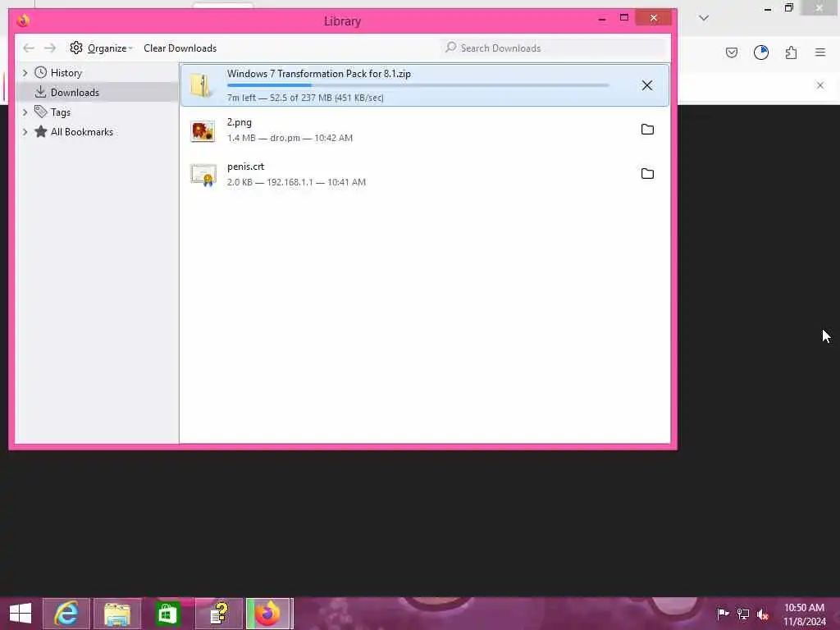The height and width of the screenshot is (630, 840).
Task: Cancel the Windows 7 Transformation Pack download
Action: (x=646, y=85)
